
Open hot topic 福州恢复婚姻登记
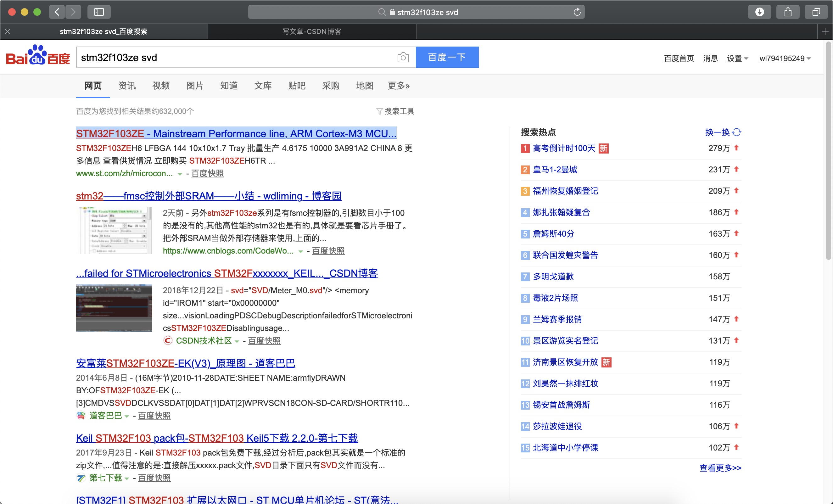click(565, 191)
